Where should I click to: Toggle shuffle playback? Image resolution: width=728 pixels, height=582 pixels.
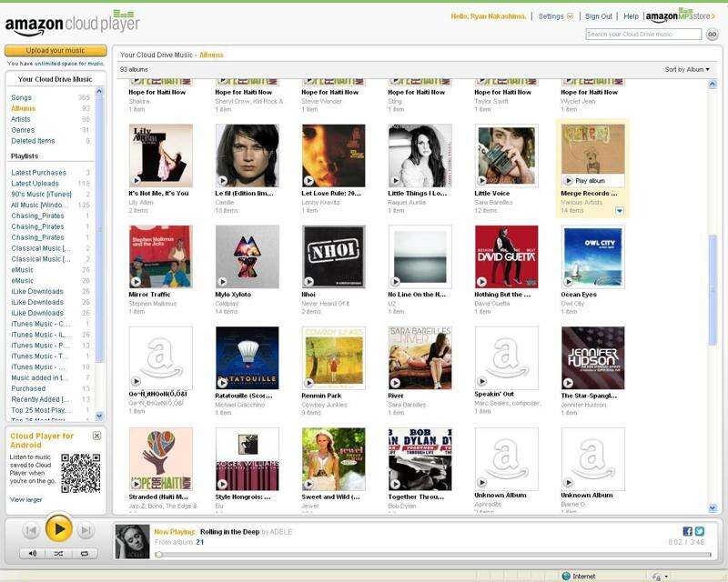pyautogui.click(x=58, y=553)
